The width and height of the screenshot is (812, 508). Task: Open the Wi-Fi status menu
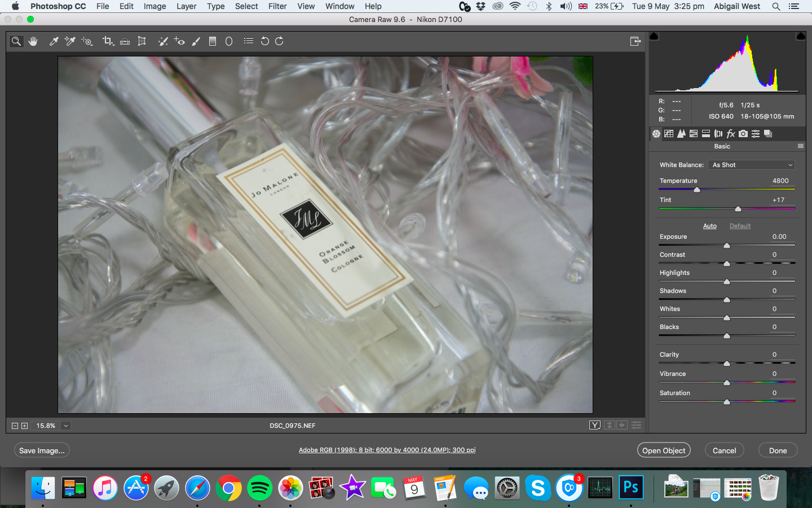[515, 6]
